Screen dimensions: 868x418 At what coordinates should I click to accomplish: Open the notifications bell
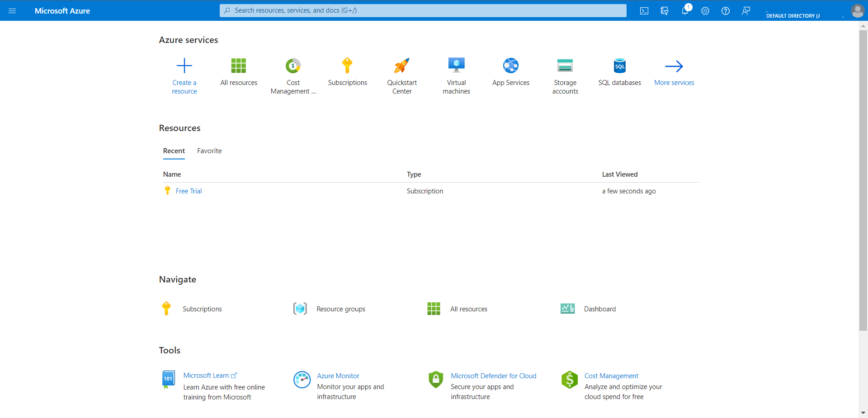click(x=684, y=10)
